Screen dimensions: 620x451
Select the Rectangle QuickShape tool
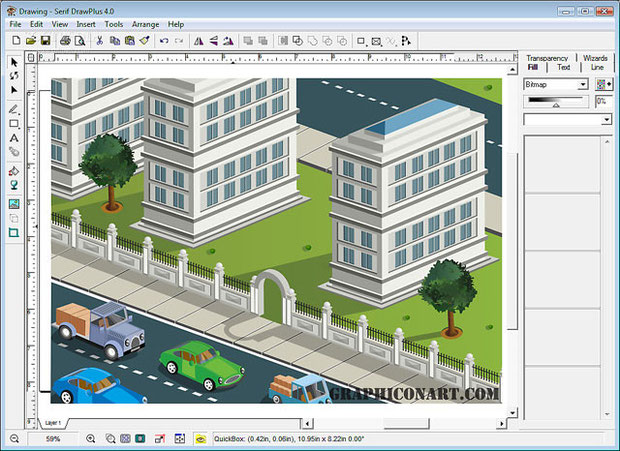coord(14,124)
